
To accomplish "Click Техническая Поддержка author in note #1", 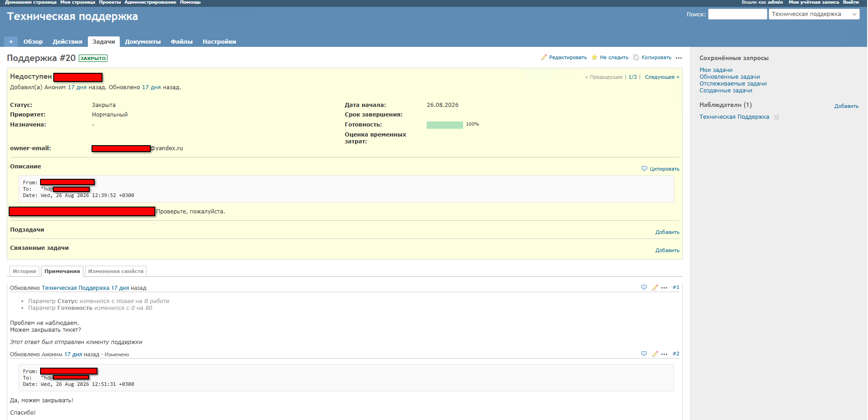I will click(76, 288).
